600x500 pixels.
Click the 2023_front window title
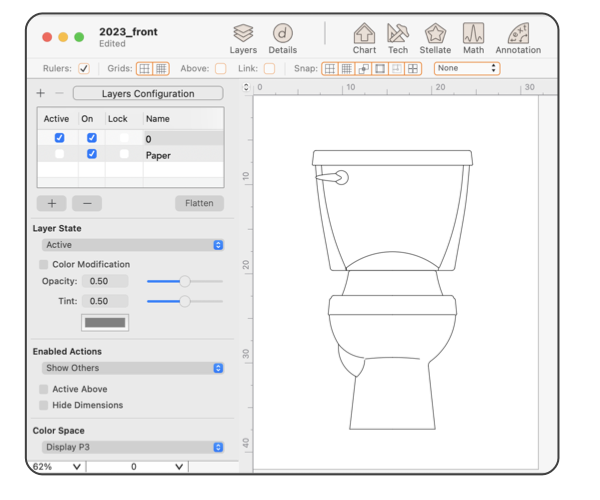tap(128, 32)
